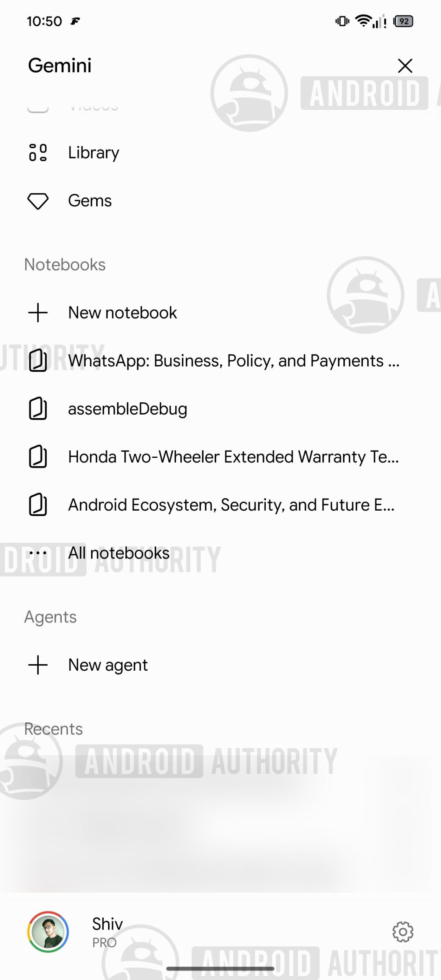Create a New notebook
The image size is (441, 980).
(220, 313)
